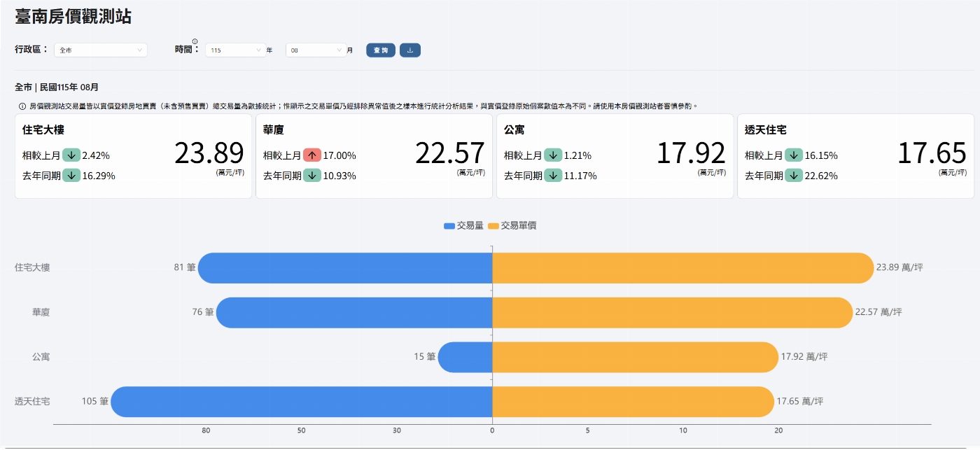
Task: Click the 11.17% year-over-year value
Action: pos(580,176)
